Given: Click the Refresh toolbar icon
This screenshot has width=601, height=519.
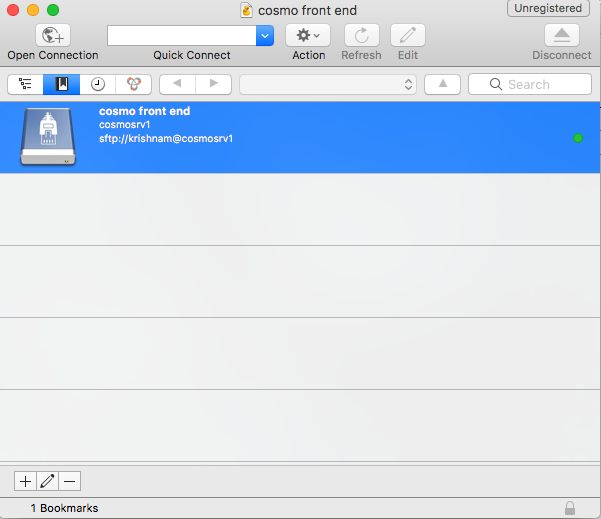Looking at the screenshot, I should click(x=362, y=35).
